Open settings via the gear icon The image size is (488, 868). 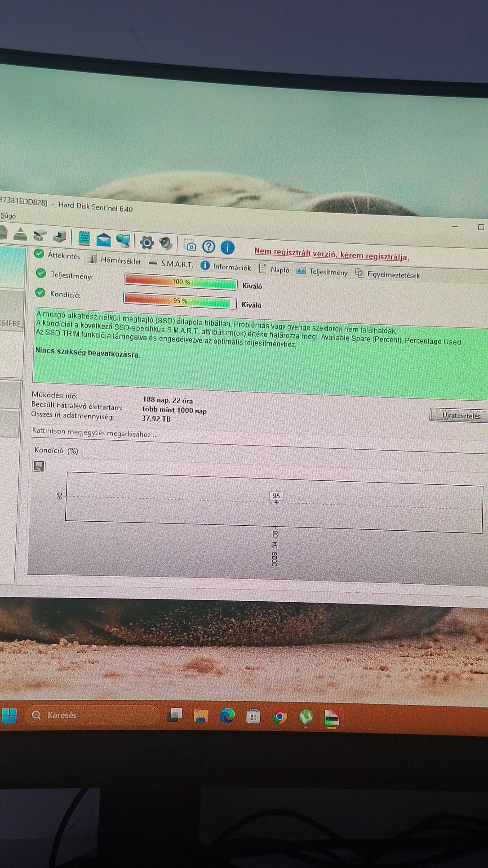[146, 242]
